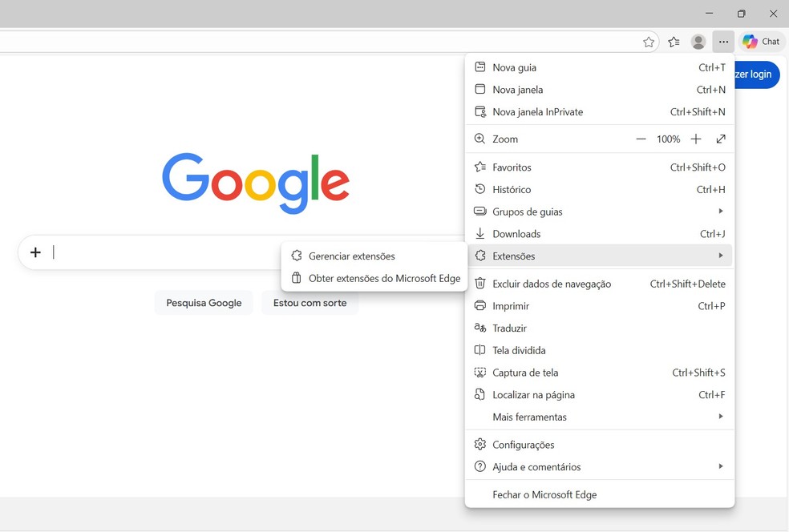The width and height of the screenshot is (789, 532).
Task: Choose Nova janela from the menu
Action: point(600,90)
